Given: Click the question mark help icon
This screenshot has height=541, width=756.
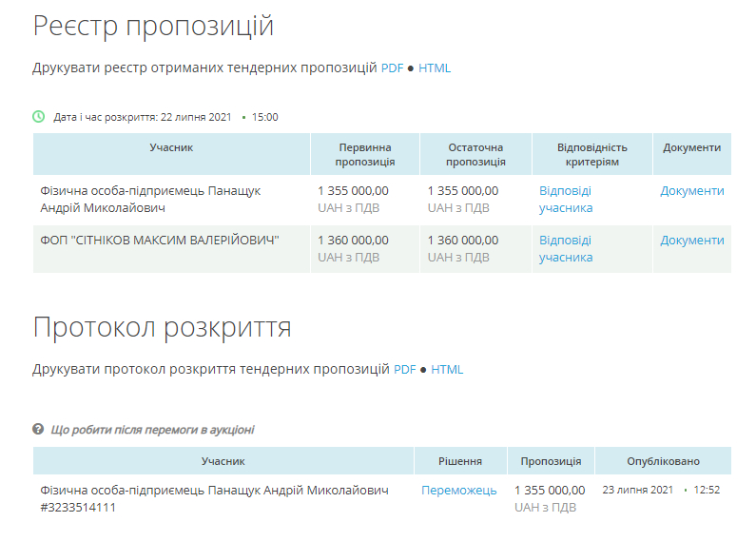Looking at the screenshot, I should click(x=39, y=430).
